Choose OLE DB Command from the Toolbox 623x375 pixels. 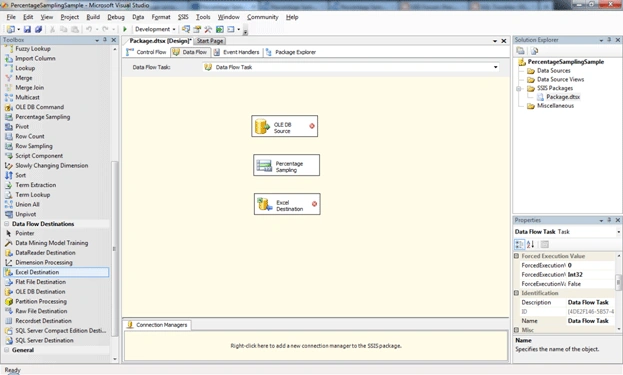pyautogui.click(x=39, y=107)
